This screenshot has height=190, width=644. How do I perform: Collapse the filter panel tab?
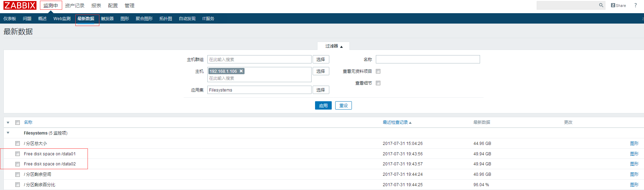coord(333,46)
